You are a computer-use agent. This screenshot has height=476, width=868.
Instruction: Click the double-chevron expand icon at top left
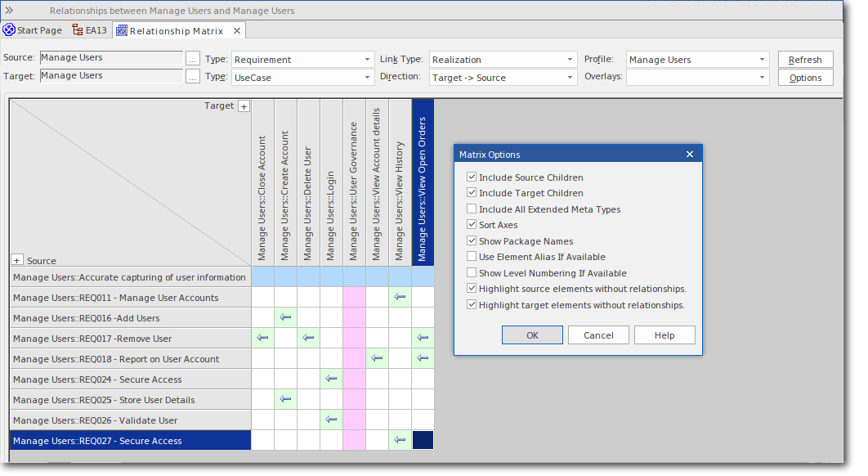pyautogui.click(x=10, y=10)
